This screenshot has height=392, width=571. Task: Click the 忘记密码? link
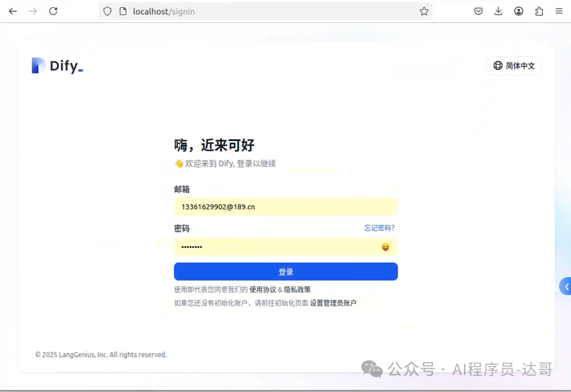click(x=379, y=228)
